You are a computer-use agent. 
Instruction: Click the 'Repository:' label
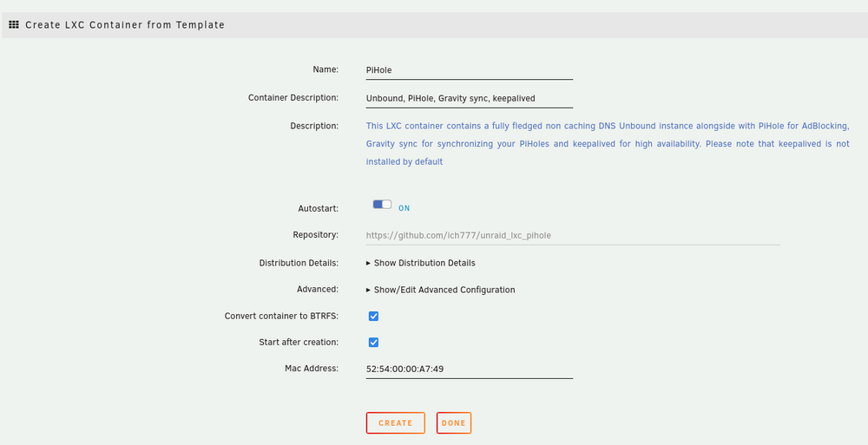[316, 235]
